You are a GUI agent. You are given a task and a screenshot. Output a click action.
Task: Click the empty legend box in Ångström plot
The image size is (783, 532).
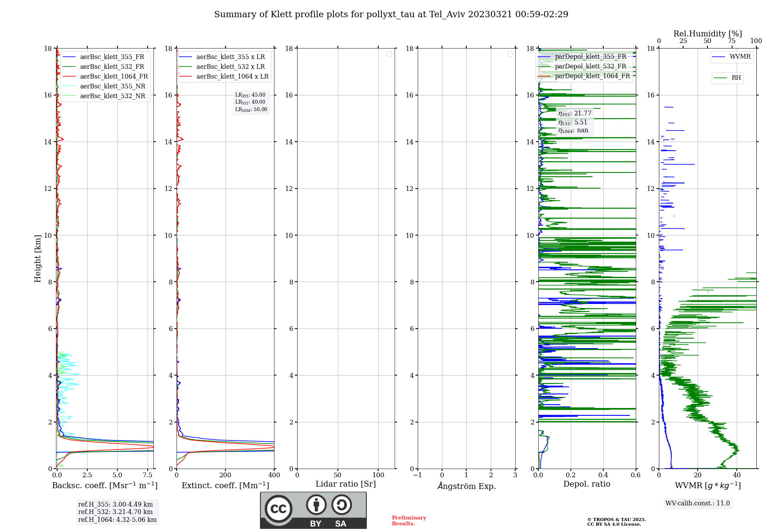(x=510, y=54)
